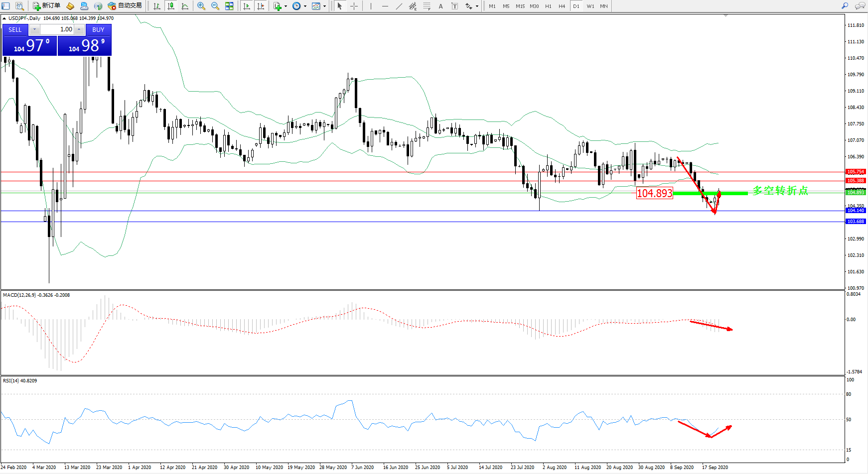Click the New Order (新订单) button
Screen dimensions: 868x474
[47, 6]
